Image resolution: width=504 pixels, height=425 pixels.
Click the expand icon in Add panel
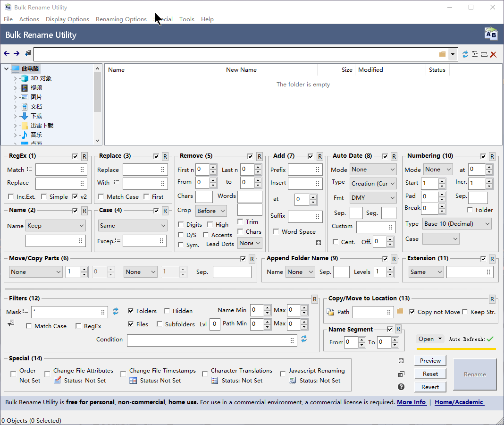(319, 243)
